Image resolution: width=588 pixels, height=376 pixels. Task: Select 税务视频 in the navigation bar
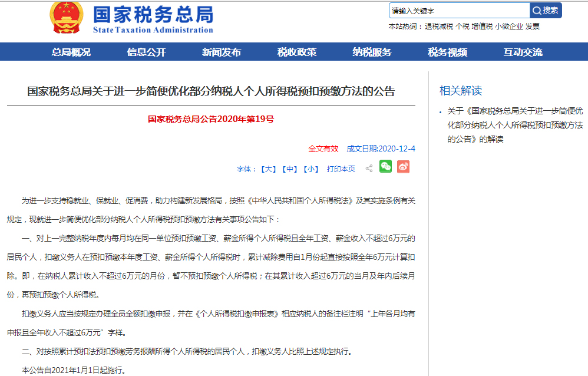point(447,52)
